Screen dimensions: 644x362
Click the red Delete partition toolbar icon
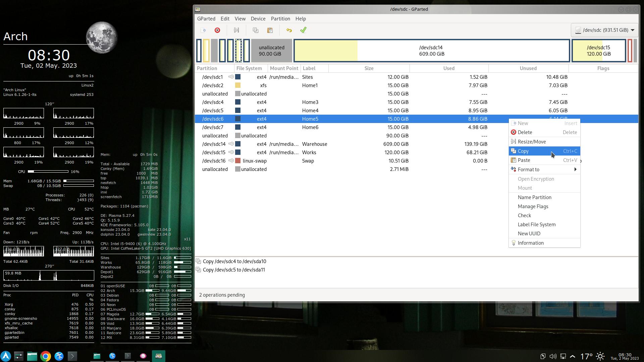pyautogui.click(x=217, y=30)
